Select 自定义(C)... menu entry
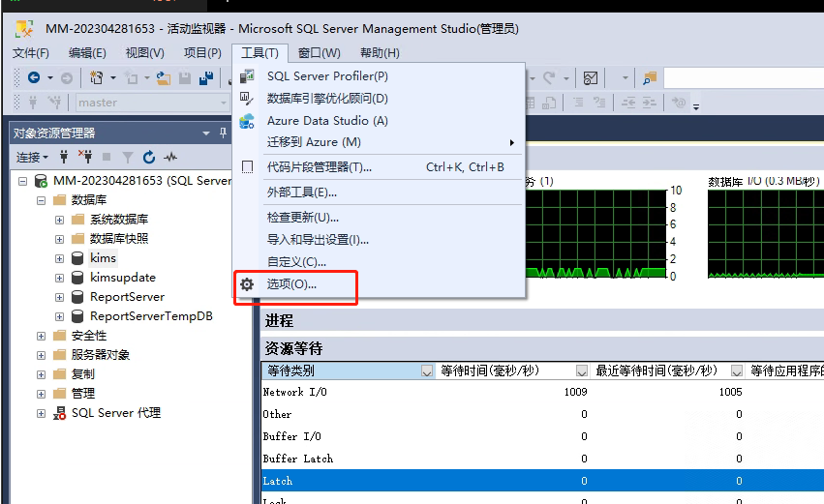This screenshot has height=504, width=824. tap(379, 261)
